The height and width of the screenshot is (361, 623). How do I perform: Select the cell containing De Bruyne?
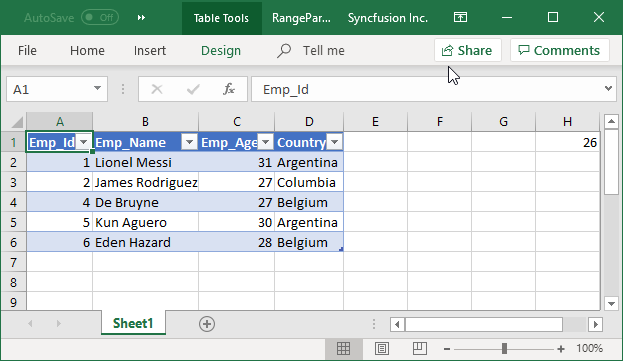(x=145, y=203)
